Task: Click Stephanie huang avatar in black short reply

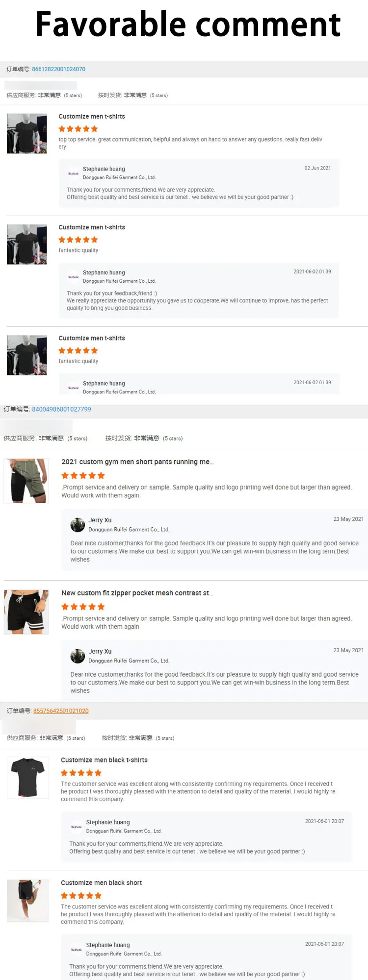Action: (x=77, y=950)
